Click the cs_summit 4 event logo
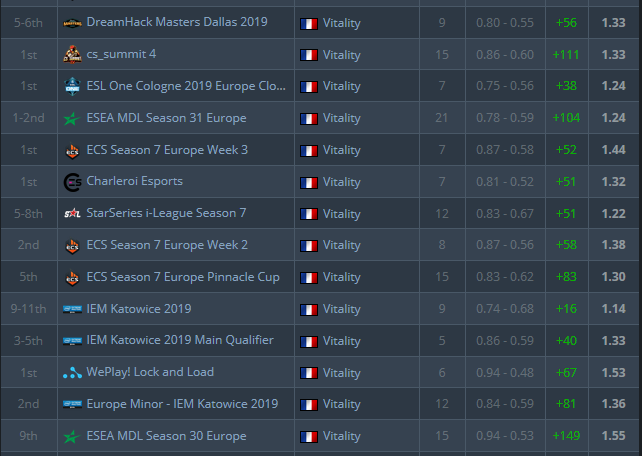642x456 pixels. pos(72,54)
